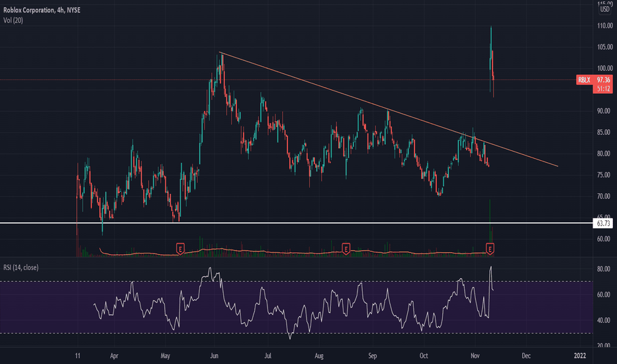The height and width of the screenshot is (364, 617).
Task: Click the 110.00 price axis label
Action: [605, 26]
